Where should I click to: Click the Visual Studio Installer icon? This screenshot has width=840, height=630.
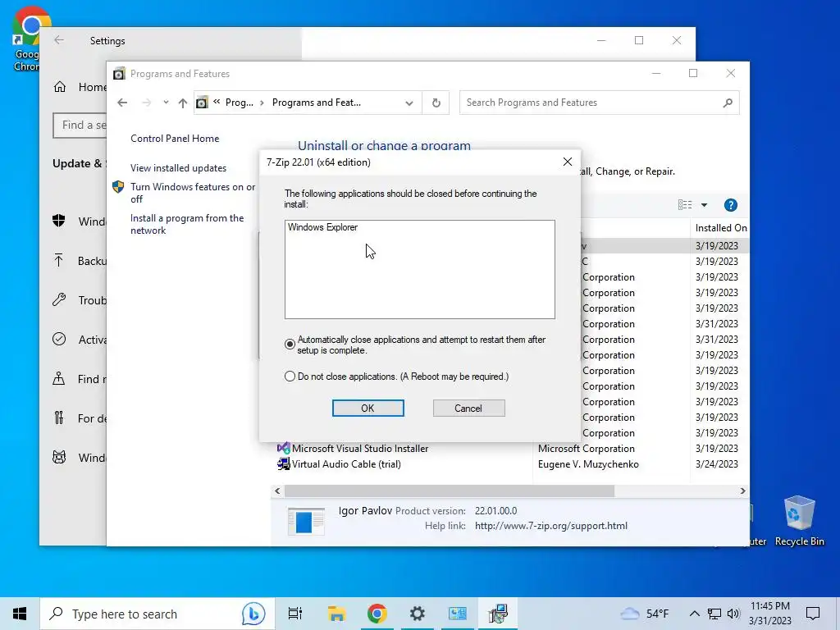coord(283,449)
